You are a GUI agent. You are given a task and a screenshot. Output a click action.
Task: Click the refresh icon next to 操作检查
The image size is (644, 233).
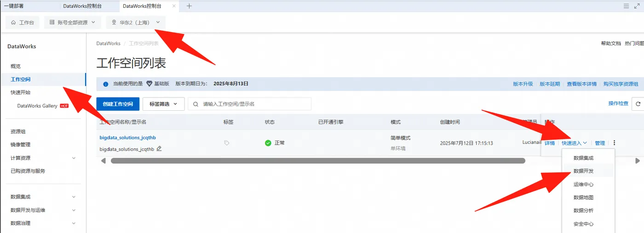638,104
